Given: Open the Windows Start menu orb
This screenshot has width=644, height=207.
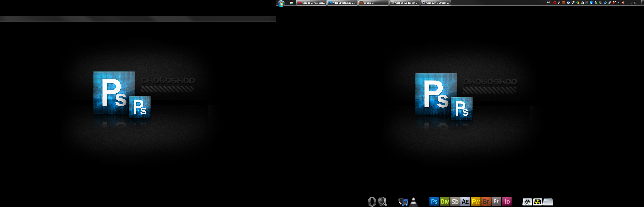Looking at the screenshot, I should [x=281, y=3].
